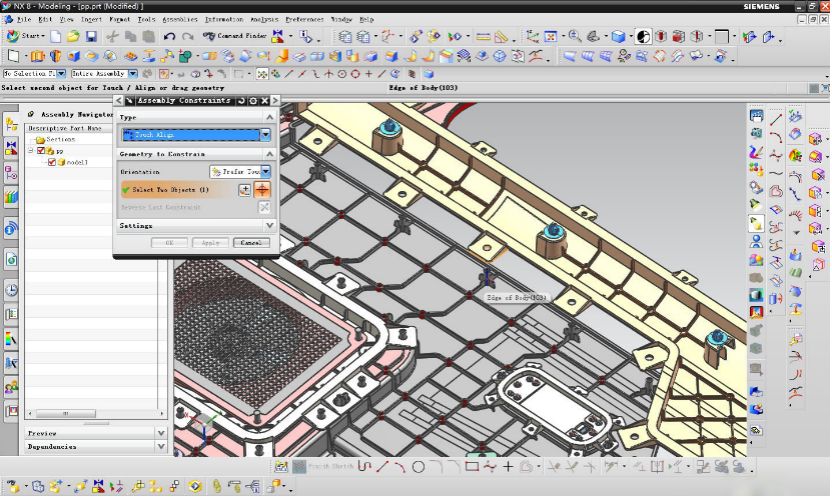Toggle the quadrant point snap icon
The image size is (832, 498).
pos(356,74)
